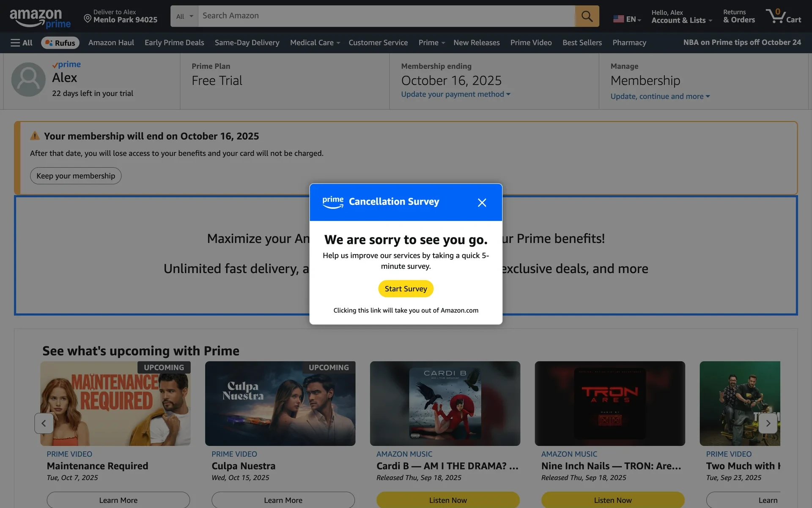Click the Maintenance Required title
This screenshot has width=812, height=508.
[x=97, y=466]
